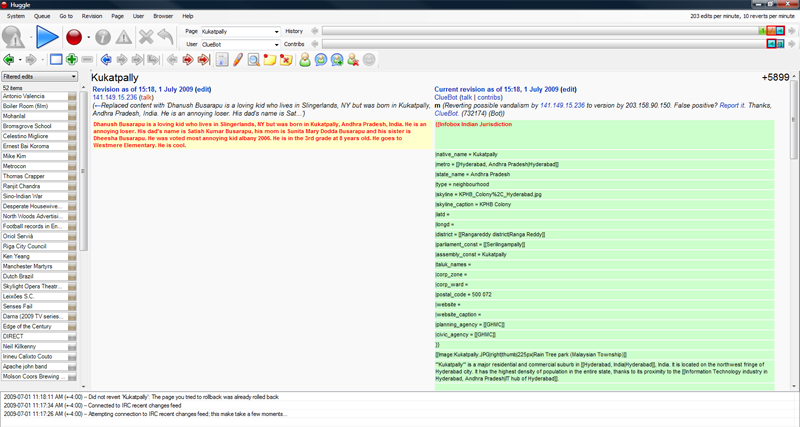
Task: Open the Revision menu
Action: click(x=92, y=16)
